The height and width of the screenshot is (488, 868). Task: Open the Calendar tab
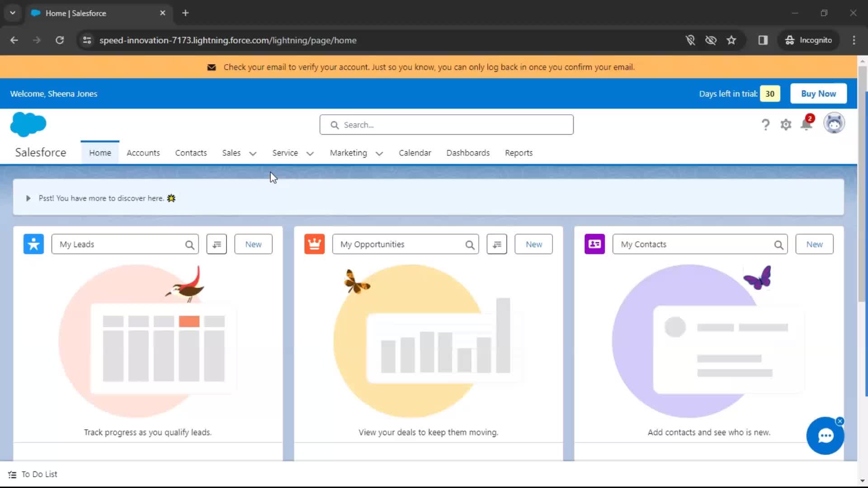pyautogui.click(x=415, y=153)
